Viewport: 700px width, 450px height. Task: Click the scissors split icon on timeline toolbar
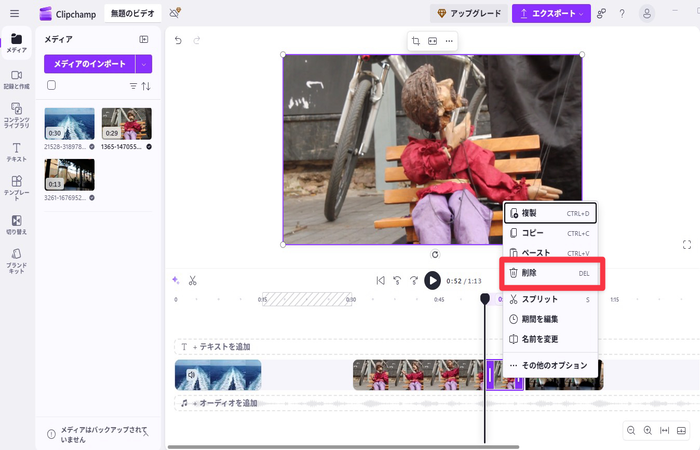[x=192, y=280]
